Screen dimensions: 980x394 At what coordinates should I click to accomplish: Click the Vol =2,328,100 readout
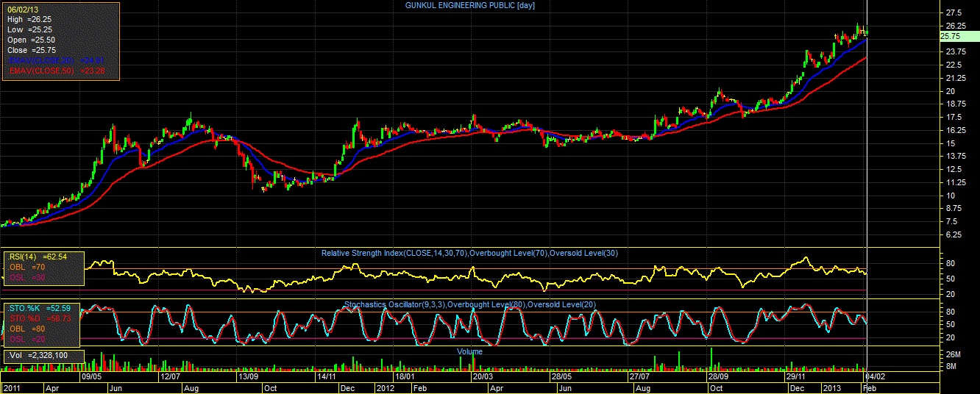point(38,356)
